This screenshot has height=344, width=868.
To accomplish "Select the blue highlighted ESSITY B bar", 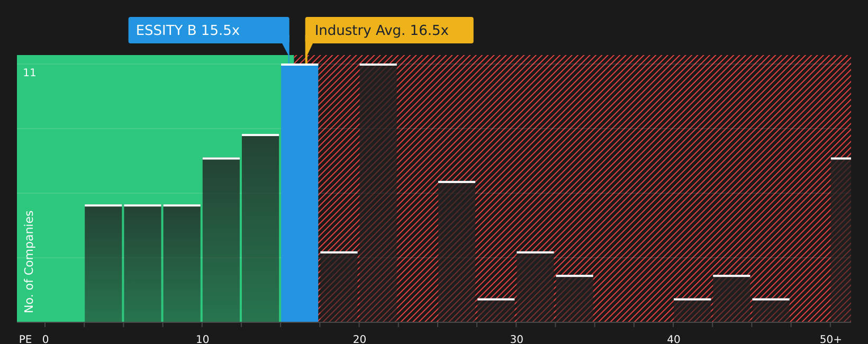I will click(x=300, y=193).
